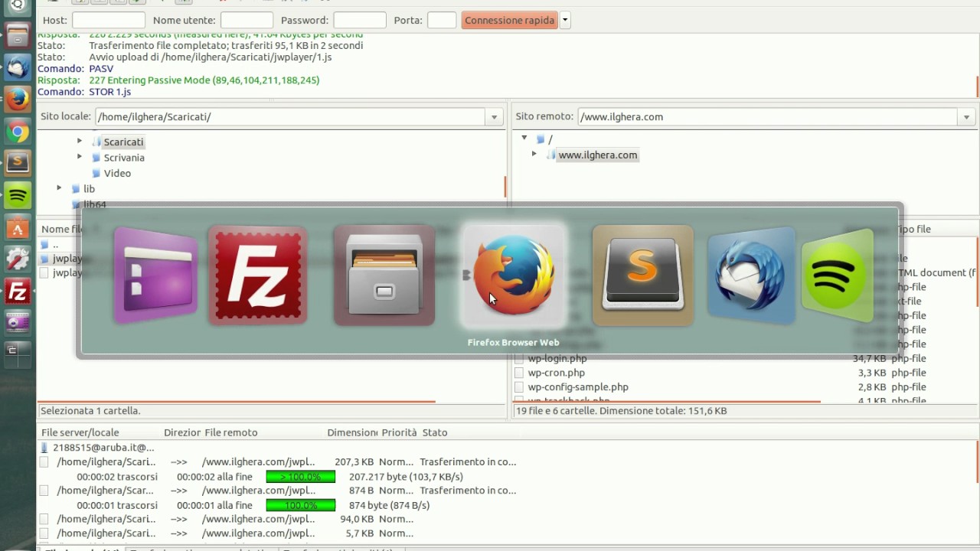Open Sublime Text from the launcher
Screen dimensions: 980x551
pos(18,163)
